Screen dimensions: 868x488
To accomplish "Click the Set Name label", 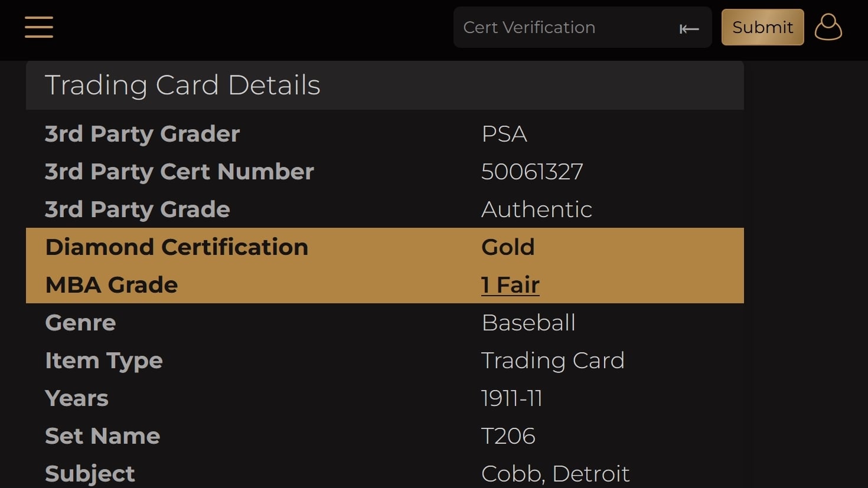I will pyautogui.click(x=103, y=436).
